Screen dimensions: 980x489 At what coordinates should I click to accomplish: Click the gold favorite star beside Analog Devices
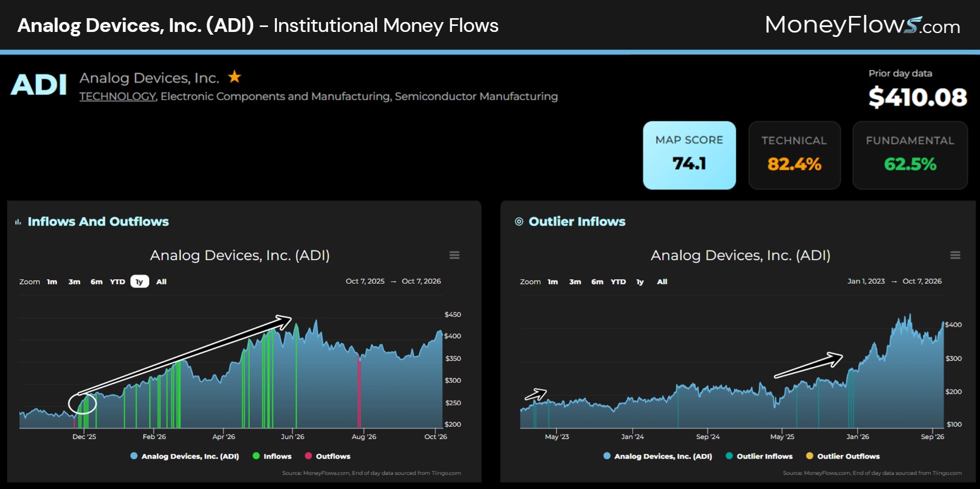click(235, 77)
